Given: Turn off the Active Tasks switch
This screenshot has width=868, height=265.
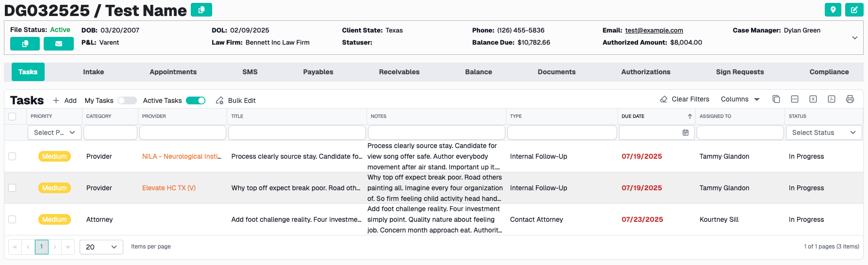Looking at the screenshot, I should tap(196, 100).
